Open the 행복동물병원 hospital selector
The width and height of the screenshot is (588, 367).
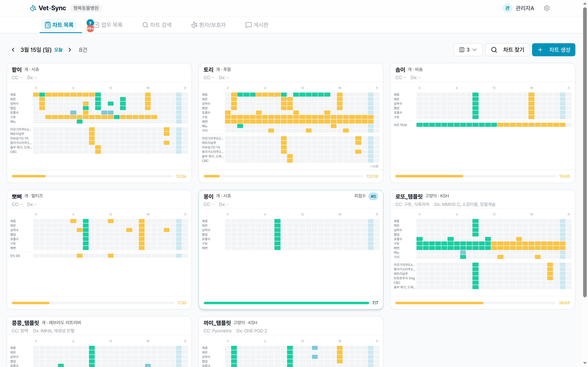pyautogui.click(x=86, y=8)
